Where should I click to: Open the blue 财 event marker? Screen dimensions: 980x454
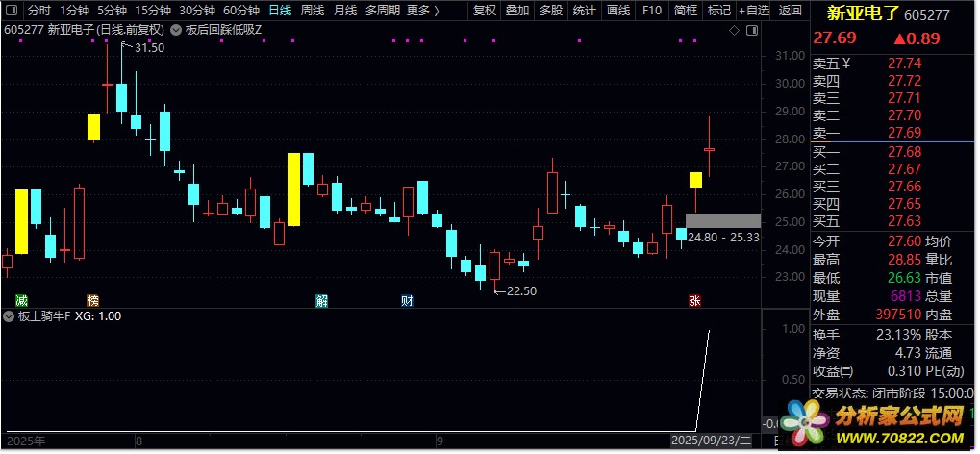click(x=407, y=300)
